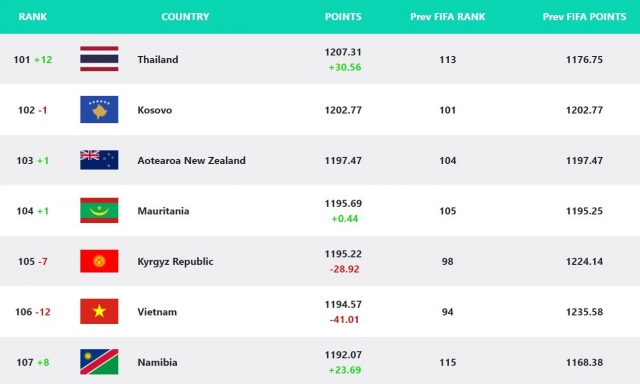Open Vietnam country link

(157, 312)
